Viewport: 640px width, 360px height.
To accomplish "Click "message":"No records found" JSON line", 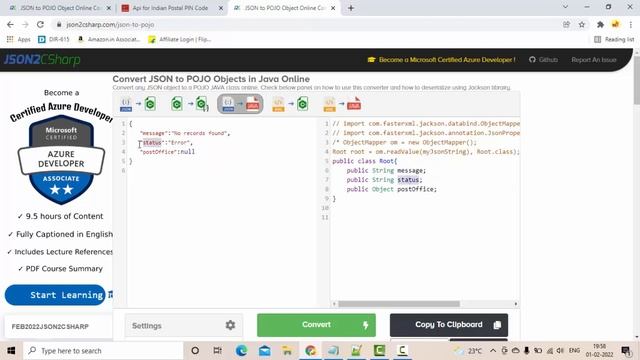I will coord(185,133).
